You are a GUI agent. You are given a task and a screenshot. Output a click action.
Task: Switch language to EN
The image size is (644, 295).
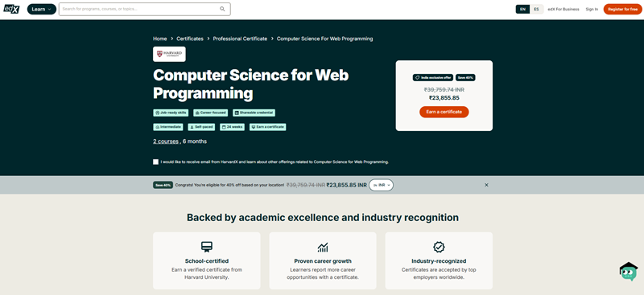click(x=522, y=9)
